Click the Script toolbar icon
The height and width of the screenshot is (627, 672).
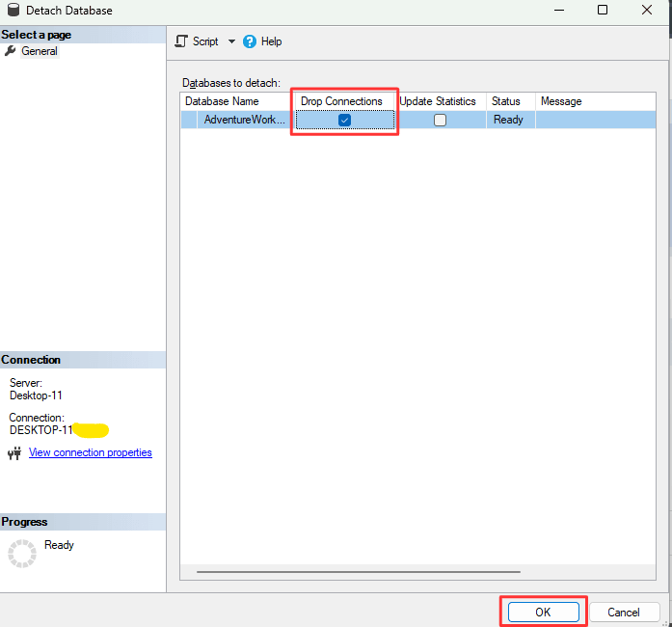pos(181,41)
